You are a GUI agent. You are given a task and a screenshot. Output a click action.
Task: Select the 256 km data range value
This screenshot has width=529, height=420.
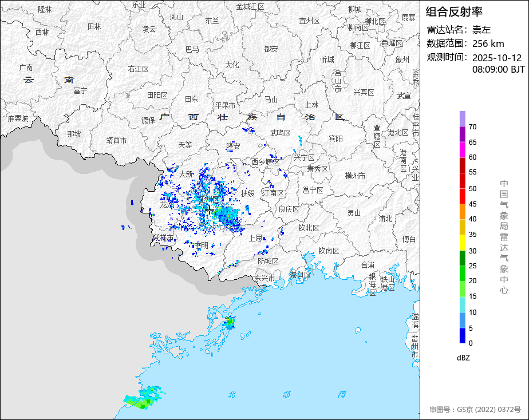488,43
